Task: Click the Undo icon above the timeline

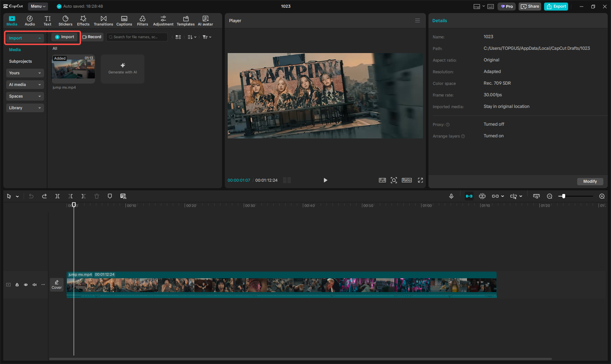Action: 31,196
